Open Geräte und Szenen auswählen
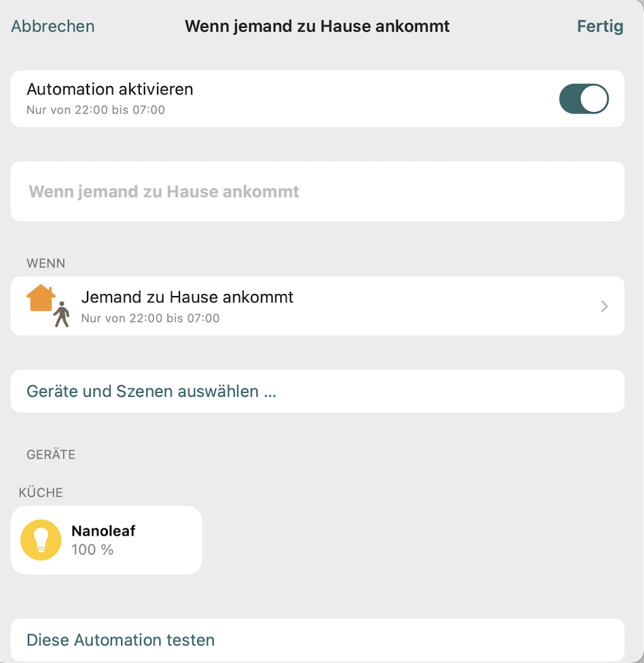Viewport: 644px width, 663px height. coord(151,391)
